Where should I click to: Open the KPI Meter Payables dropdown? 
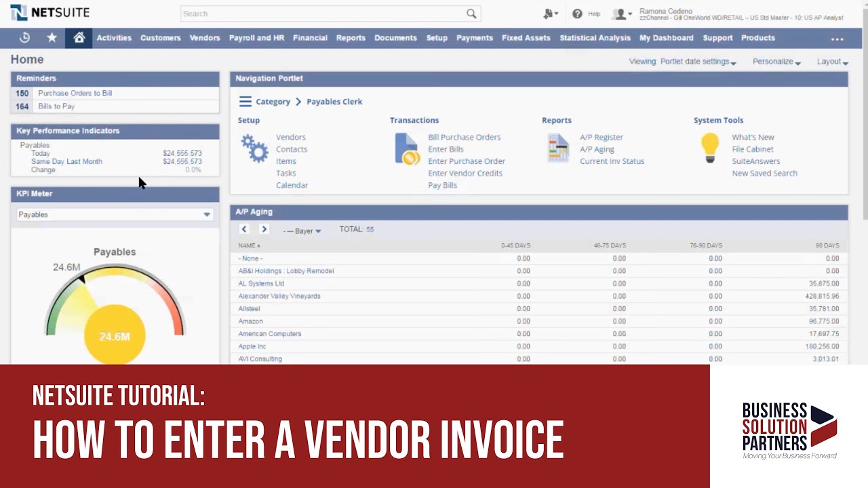tap(115, 214)
